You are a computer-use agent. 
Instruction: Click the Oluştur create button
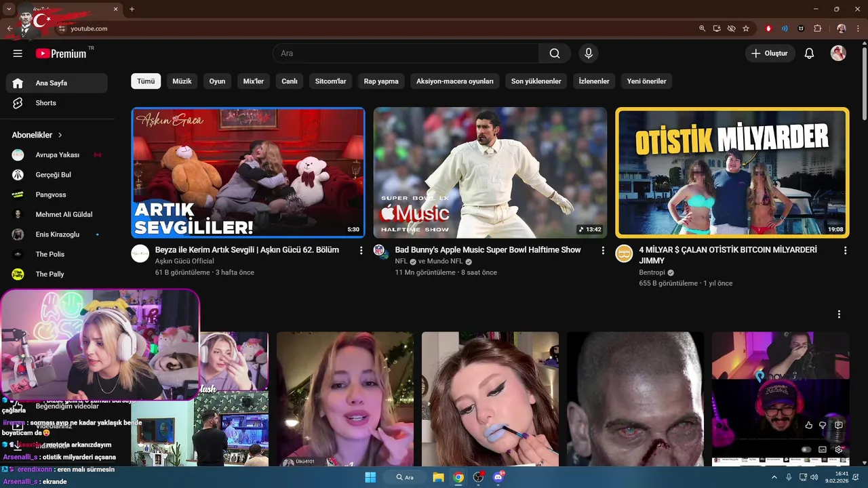tap(770, 54)
